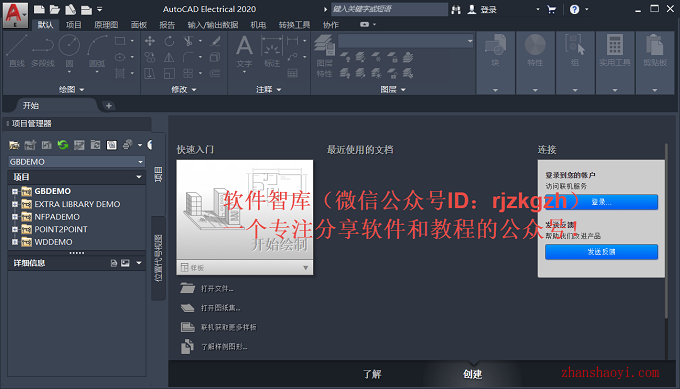Select the Rectangle draw tool

pyautogui.click(x=120, y=41)
